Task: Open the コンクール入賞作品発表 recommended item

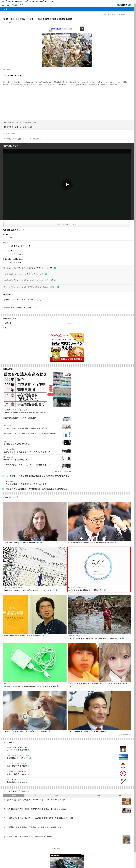Action: pyautogui.click(x=17, y=750)
